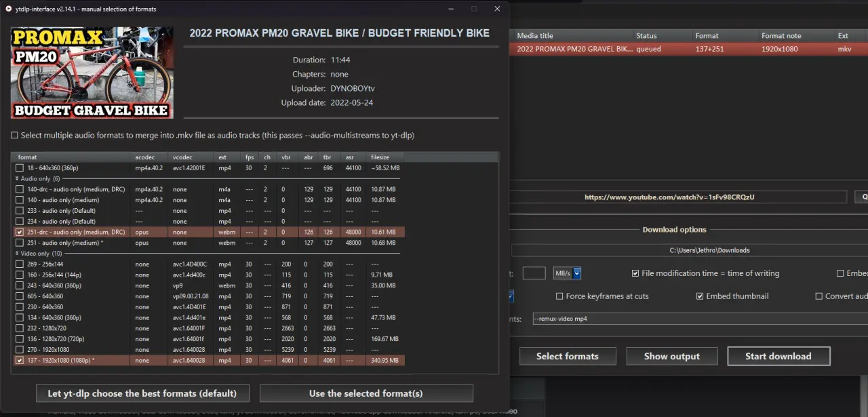Check the 605 - 640x360 format
Screen dimensions: 868x417
click(x=20, y=296)
